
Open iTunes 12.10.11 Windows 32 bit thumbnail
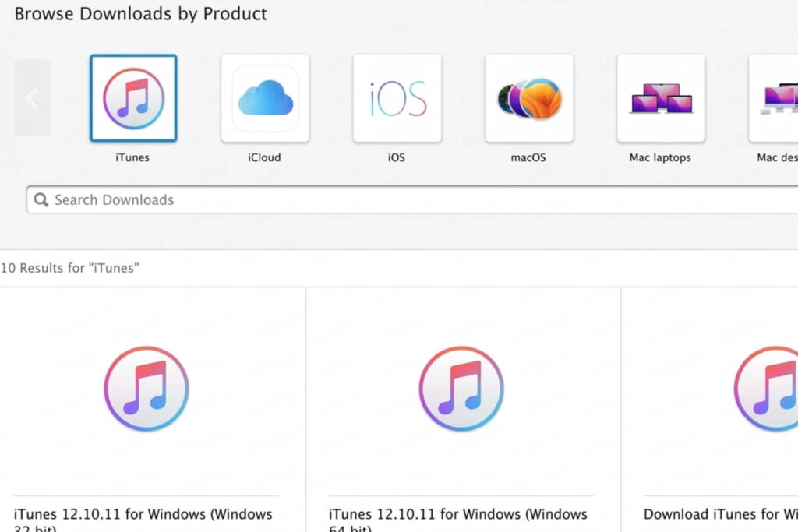(x=147, y=389)
